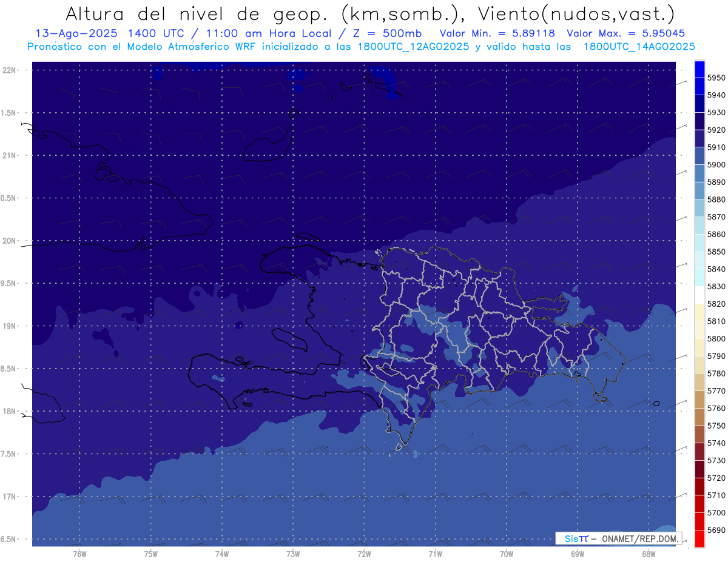The height and width of the screenshot is (562, 728).
Task: Click the '71W' longitude axis label
Action: tap(435, 554)
